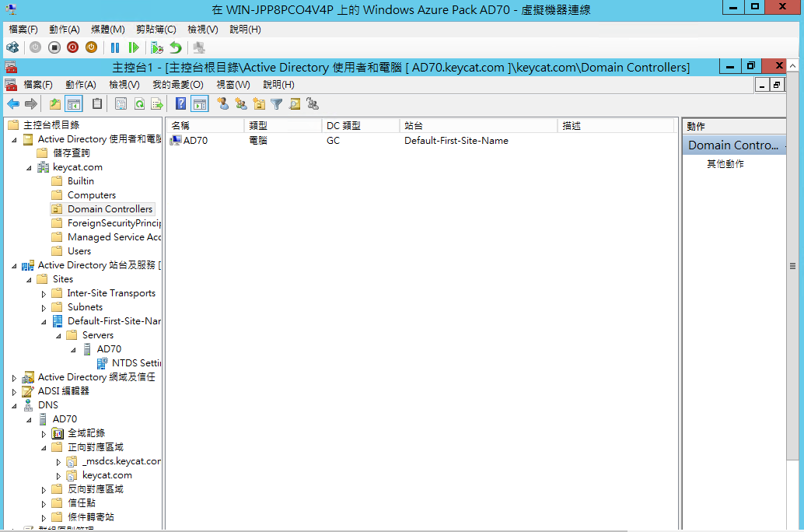Pause the virtual machine
Viewport: 804px width, 532px height.
pyautogui.click(x=115, y=47)
